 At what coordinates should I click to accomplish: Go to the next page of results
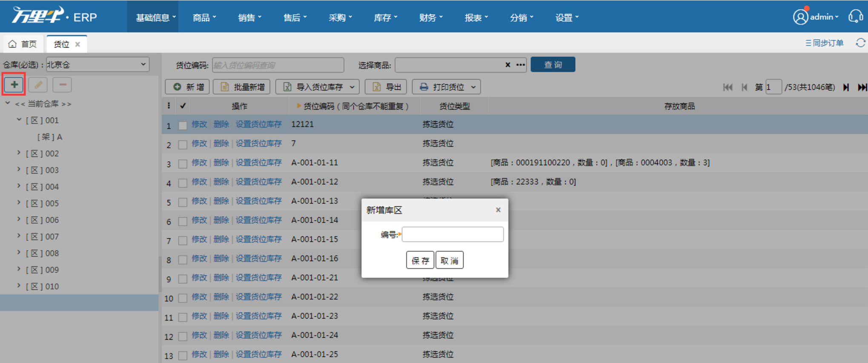[846, 87]
